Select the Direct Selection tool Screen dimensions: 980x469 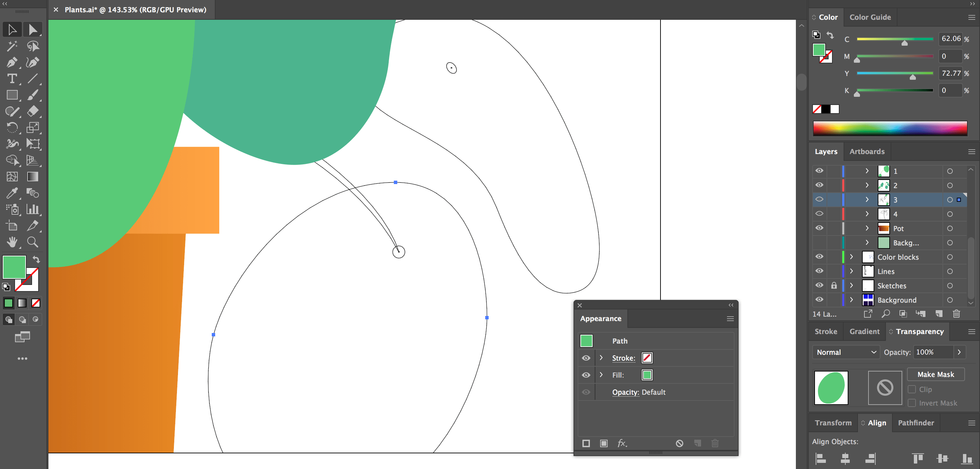[x=33, y=30]
